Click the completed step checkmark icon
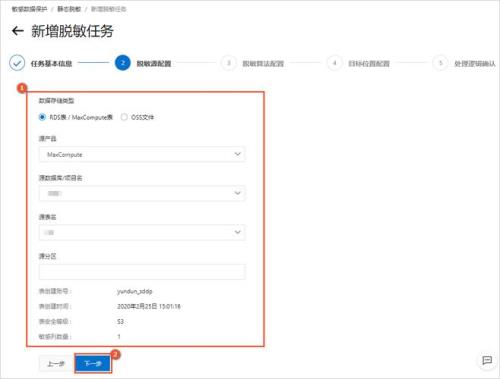Viewport: 500px width, 379px height. pos(17,63)
